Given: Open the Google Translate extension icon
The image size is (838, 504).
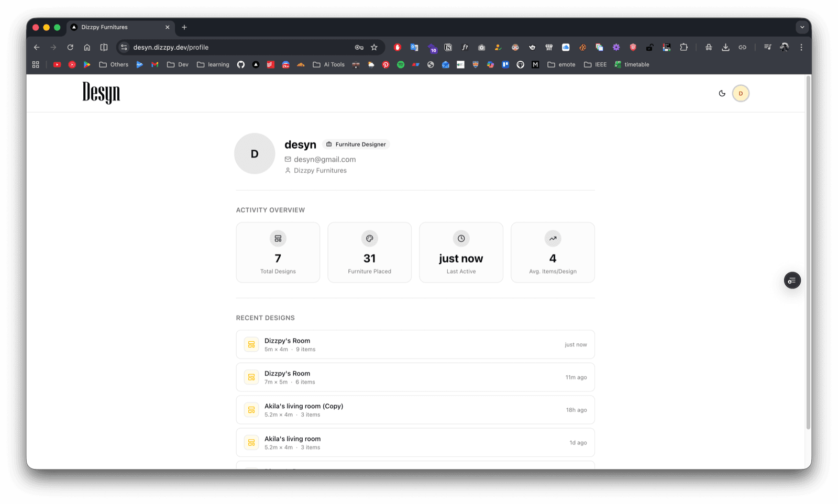Looking at the screenshot, I should (414, 47).
